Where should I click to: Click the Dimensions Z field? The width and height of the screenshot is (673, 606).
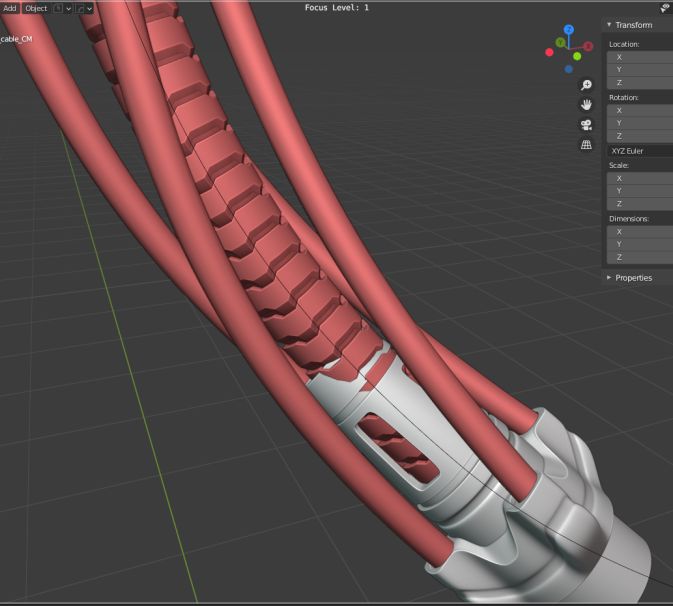tap(640, 257)
